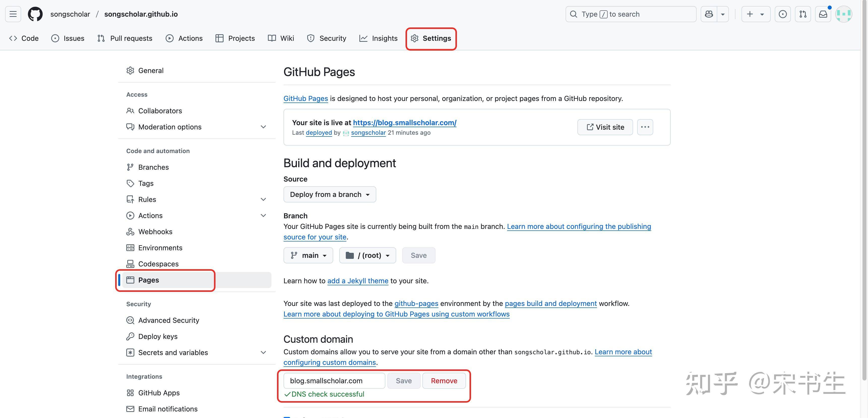Open the notifications inbox icon
The image size is (868, 418).
coord(823,14)
